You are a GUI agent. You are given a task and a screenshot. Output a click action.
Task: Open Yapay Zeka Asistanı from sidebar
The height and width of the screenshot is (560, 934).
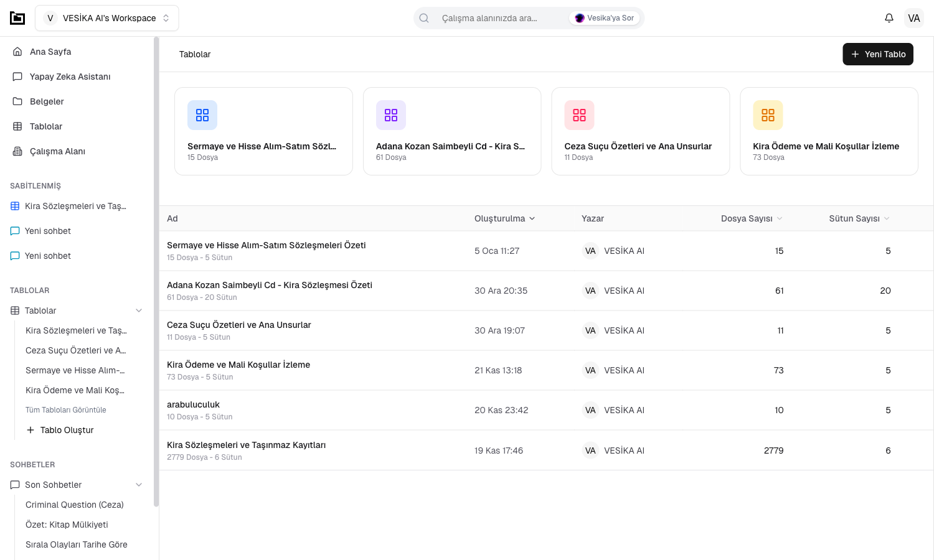point(70,77)
